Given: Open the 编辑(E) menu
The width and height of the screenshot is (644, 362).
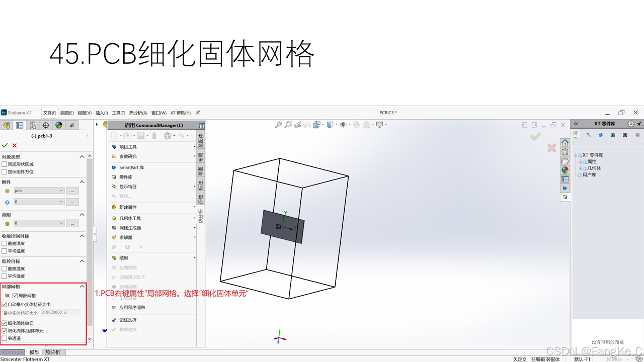Looking at the screenshot, I should pyautogui.click(x=67, y=113).
